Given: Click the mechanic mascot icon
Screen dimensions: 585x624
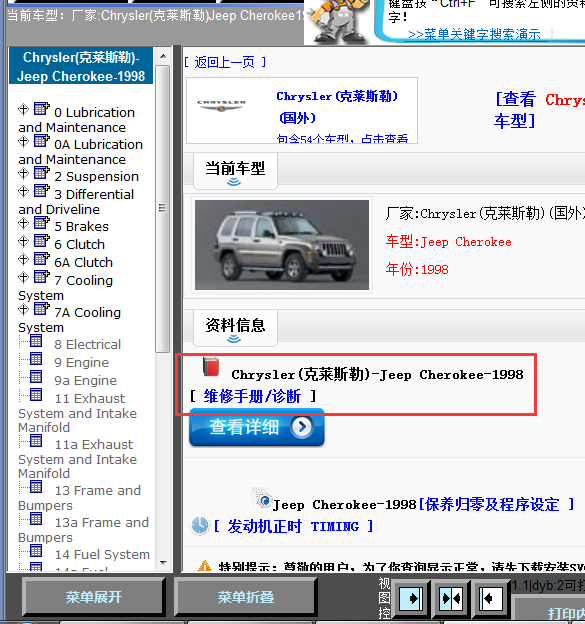Looking at the screenshot, I should point(339,21).
